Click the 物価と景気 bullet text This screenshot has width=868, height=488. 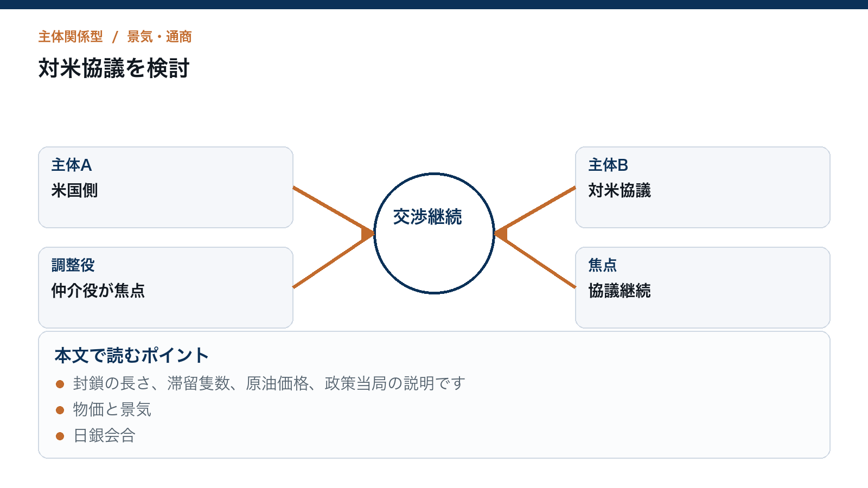pos(112,410)
